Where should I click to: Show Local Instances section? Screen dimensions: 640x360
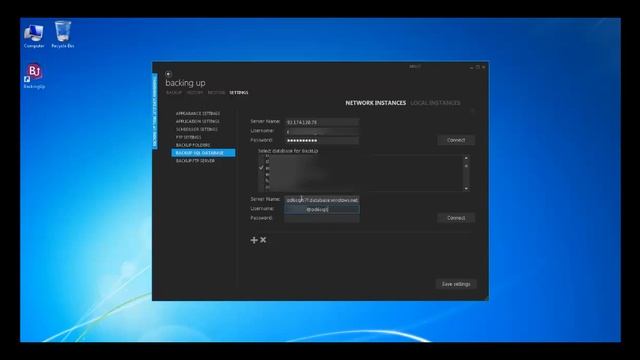pyautogui.click(x=436, y=103)
